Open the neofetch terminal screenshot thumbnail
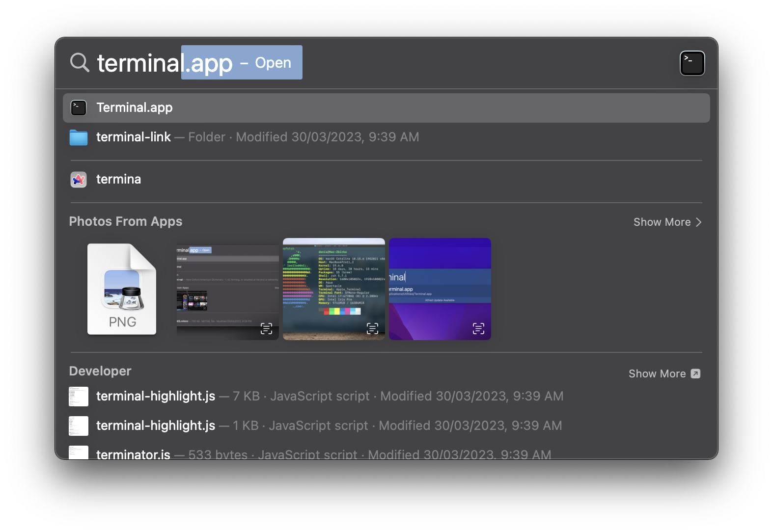Viewport: 773px width, 532px height. click(x=334, y=289)
